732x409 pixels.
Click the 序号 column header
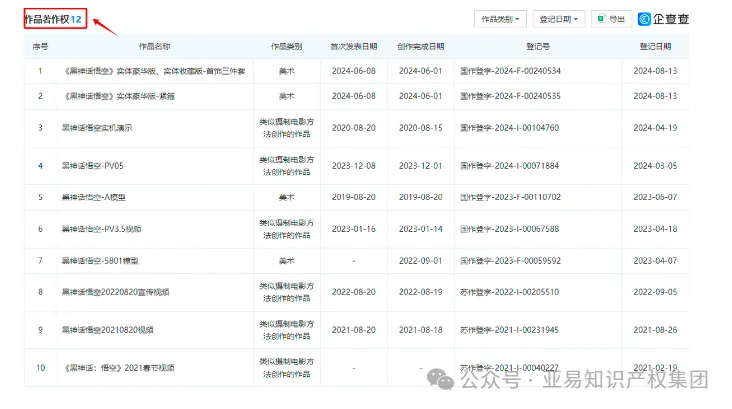[x=40, y=47]
